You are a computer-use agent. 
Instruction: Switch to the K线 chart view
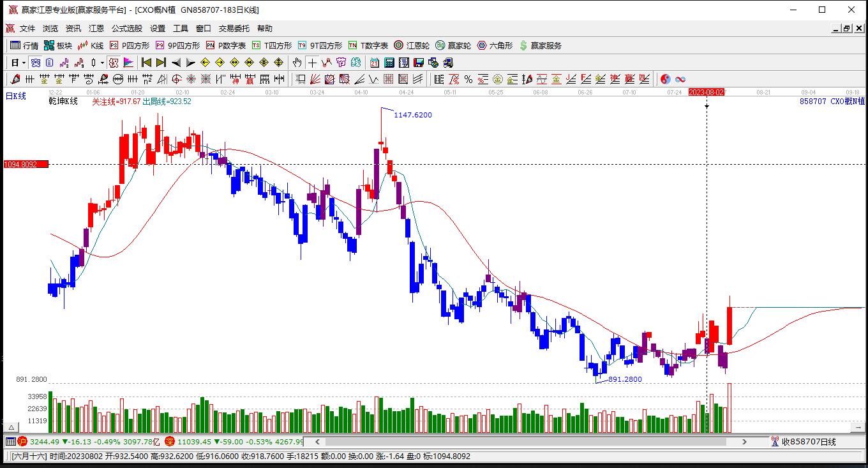91,45
